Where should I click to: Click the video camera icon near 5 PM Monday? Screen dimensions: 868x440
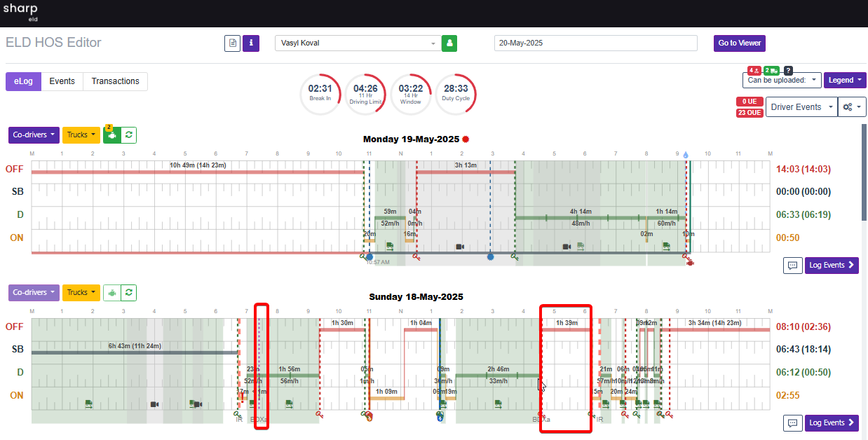click(x=567, y=247)
